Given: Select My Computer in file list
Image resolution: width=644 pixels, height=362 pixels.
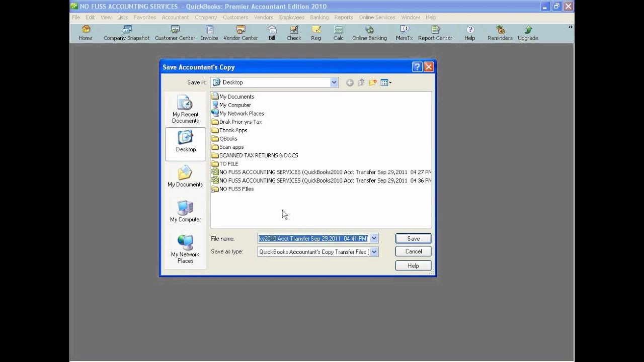Looking at the screenshot, I should pos(231,105).
